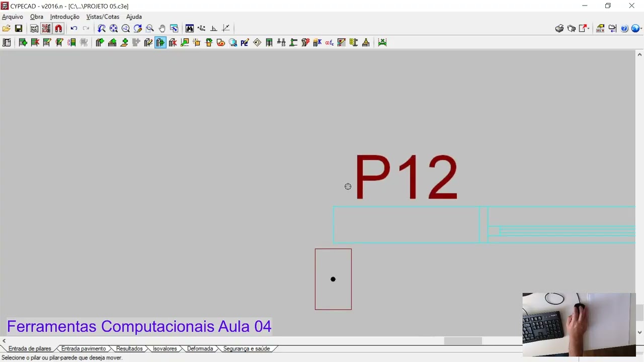Select the hand pan tool
The height and width of the screenshot is (362, 644).
[162, 29]
